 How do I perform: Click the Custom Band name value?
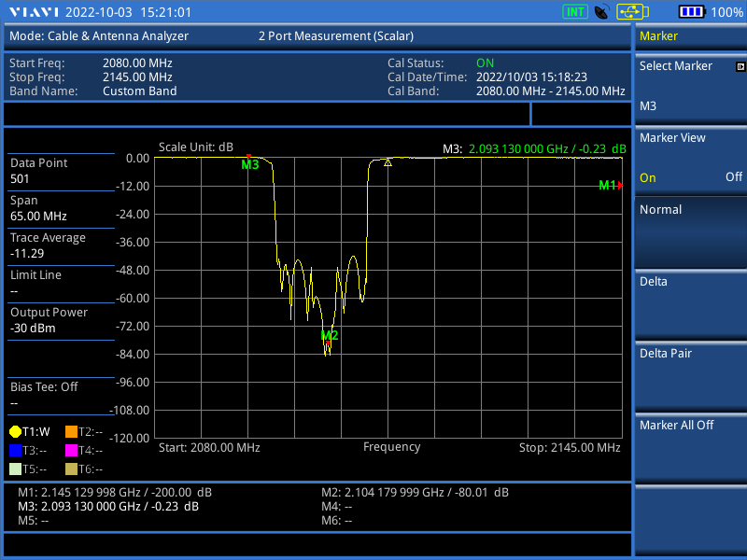(139, 91)
